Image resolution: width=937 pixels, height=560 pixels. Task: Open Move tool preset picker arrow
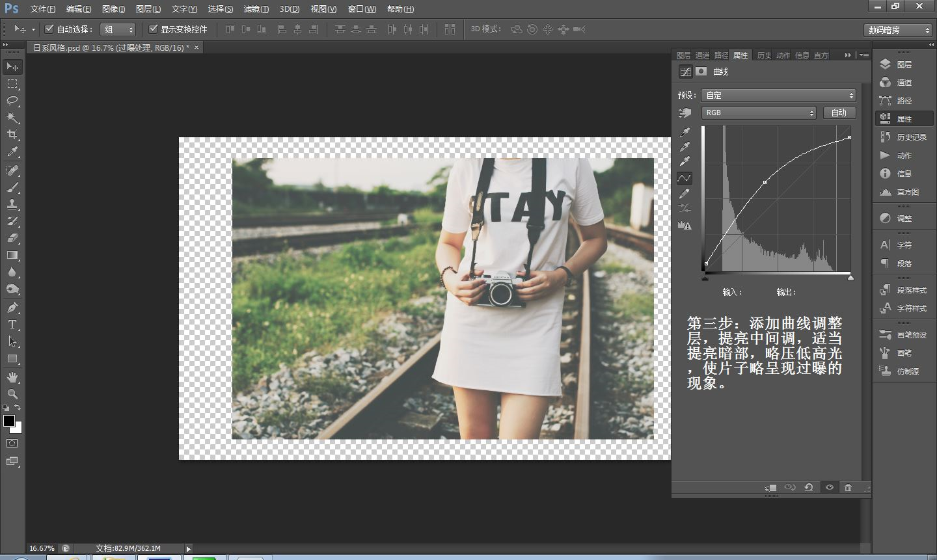click(x=33, y=29)
